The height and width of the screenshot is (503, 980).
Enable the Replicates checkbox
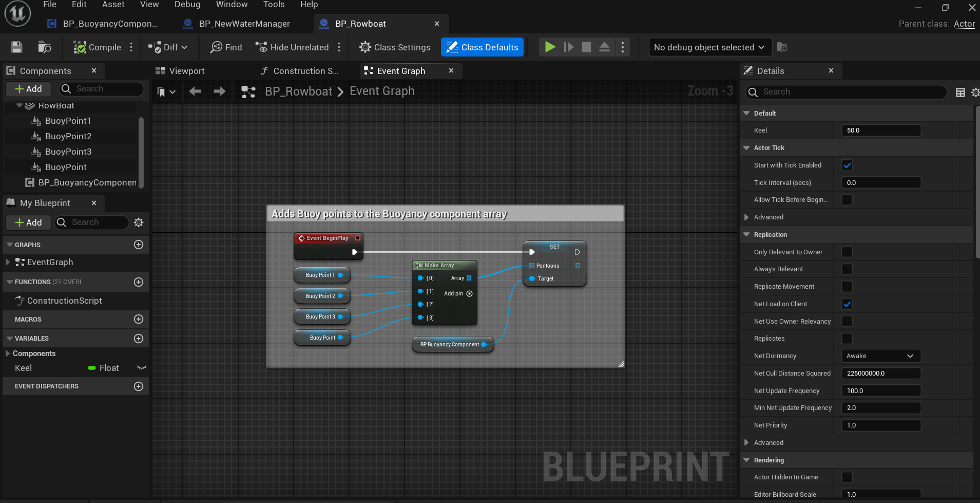point(847,339)
